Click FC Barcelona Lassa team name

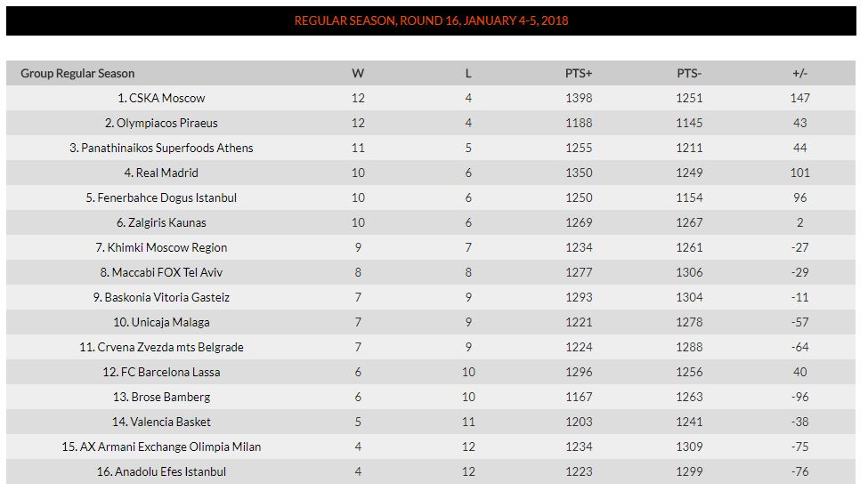161,372
